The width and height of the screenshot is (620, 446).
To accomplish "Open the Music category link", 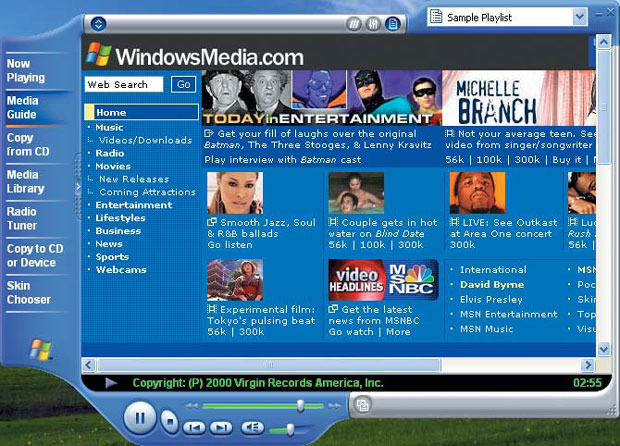I will pyautogui.click(x=109, y=127).
